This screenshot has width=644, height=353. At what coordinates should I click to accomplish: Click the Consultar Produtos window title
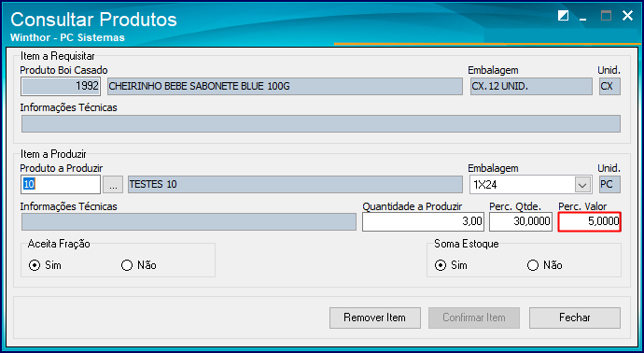point(93,20)
